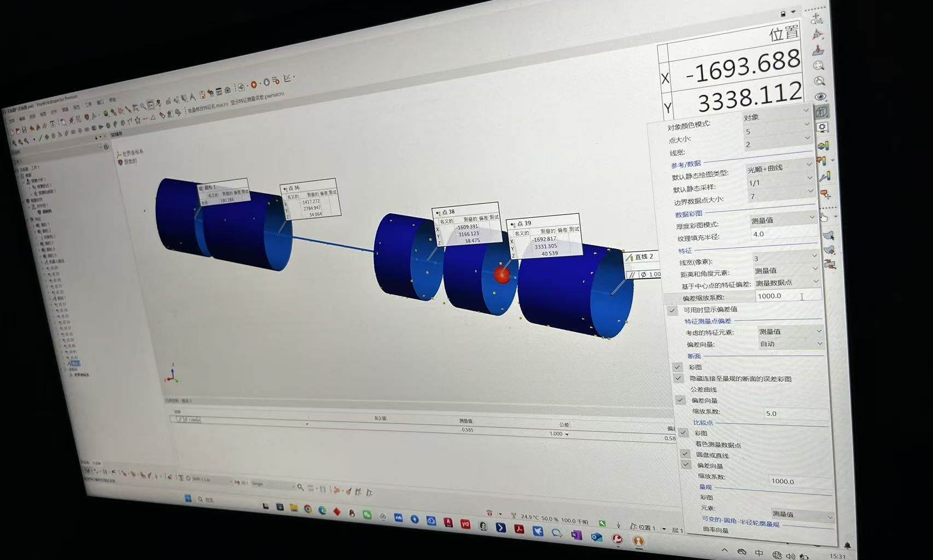Open the 对象颜色模式 dropdown
Image resolution: width=933 pixels, height=560 pixels.
(775, 116)
